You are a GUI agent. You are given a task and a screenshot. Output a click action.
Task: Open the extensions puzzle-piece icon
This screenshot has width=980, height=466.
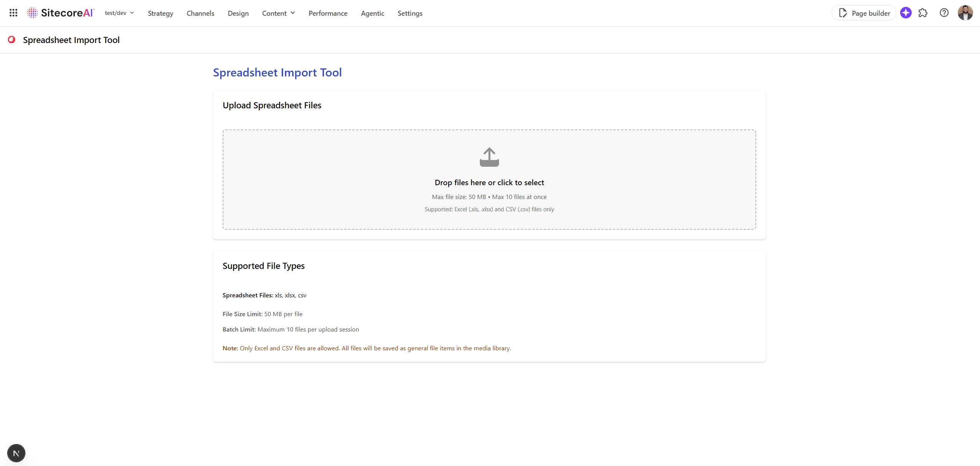pyautogui.click(x=923, y=13)
